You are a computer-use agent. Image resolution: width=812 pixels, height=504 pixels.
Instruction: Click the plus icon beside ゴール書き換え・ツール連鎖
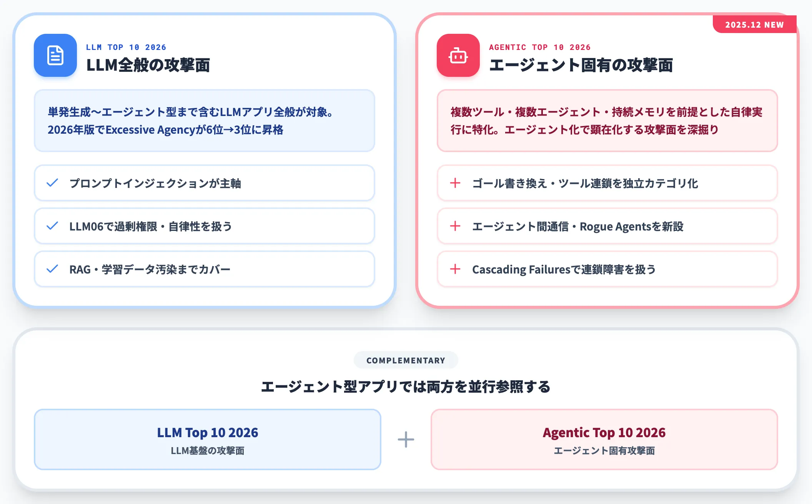pos(455,183)
